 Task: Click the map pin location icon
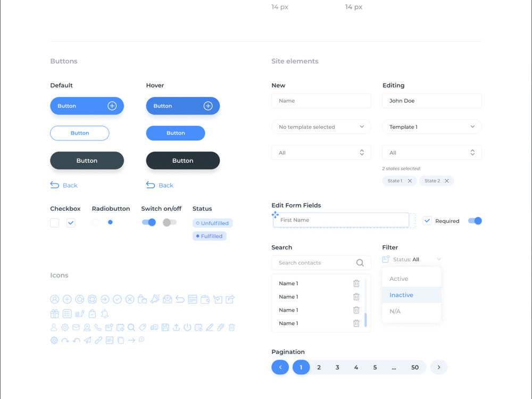coord(87,327)
